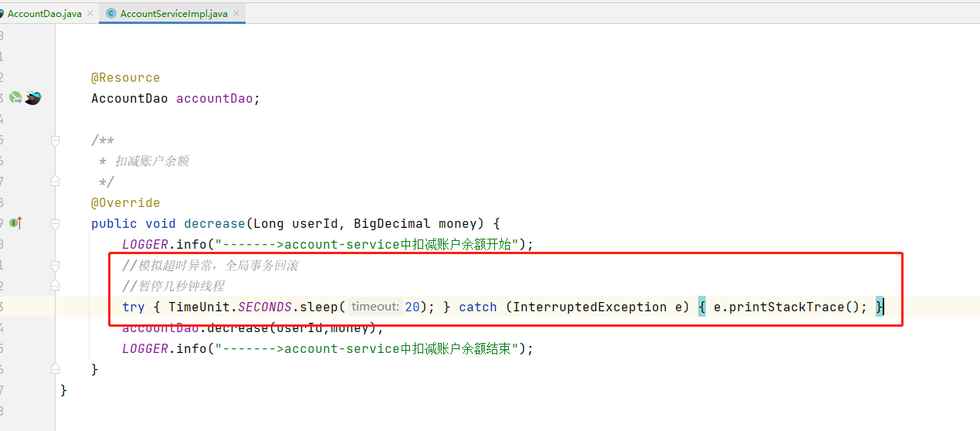The image size is (980, 431).
Task: Click the catch keyword
Action: click(478, 307)
